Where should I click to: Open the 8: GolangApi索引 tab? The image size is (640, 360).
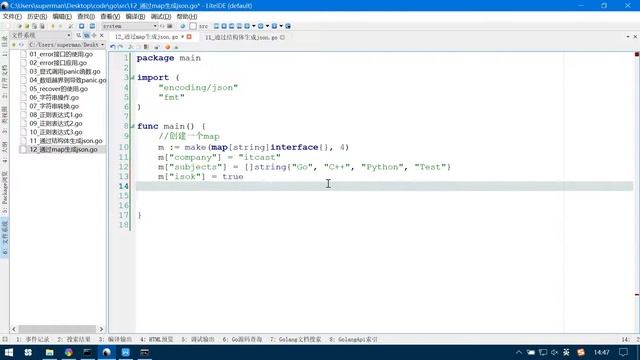(353, 339)
